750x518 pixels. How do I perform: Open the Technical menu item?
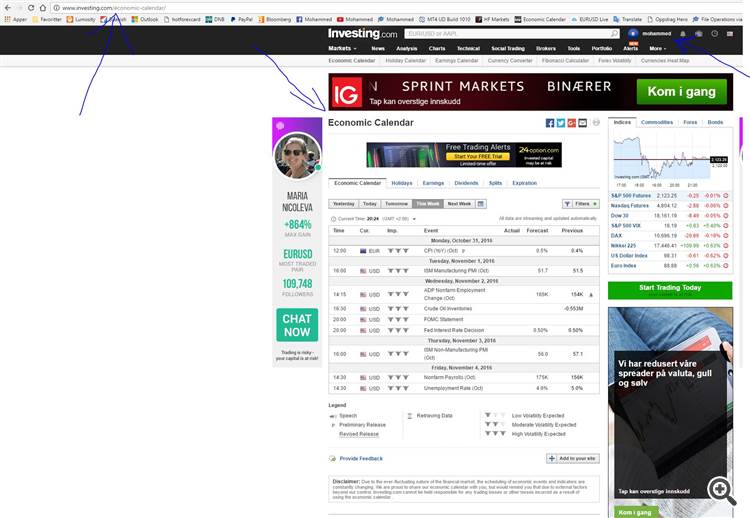pos(468,48)
